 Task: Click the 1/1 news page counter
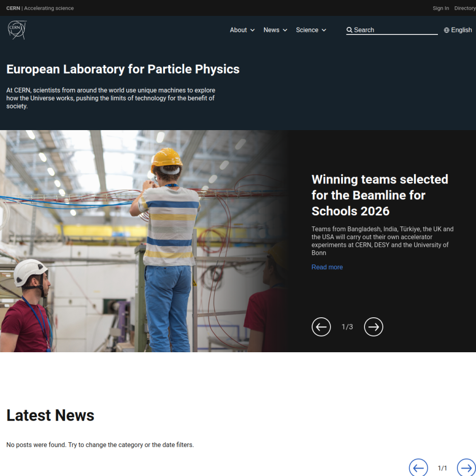(442, 468)
